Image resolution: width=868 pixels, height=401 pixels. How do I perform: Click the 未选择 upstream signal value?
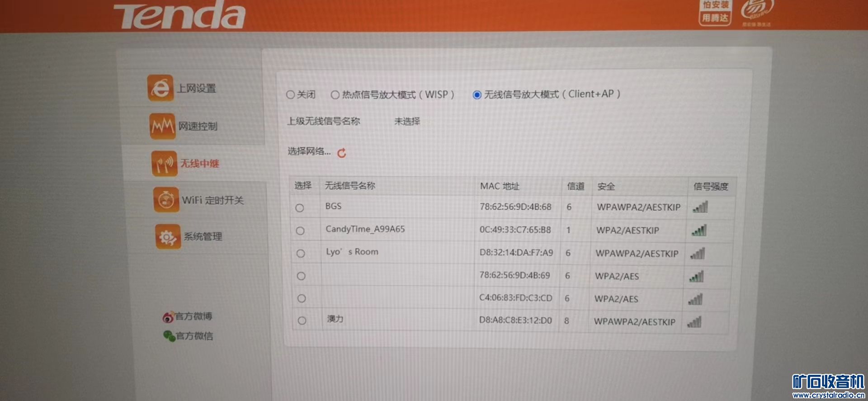(x=407, y=121)
